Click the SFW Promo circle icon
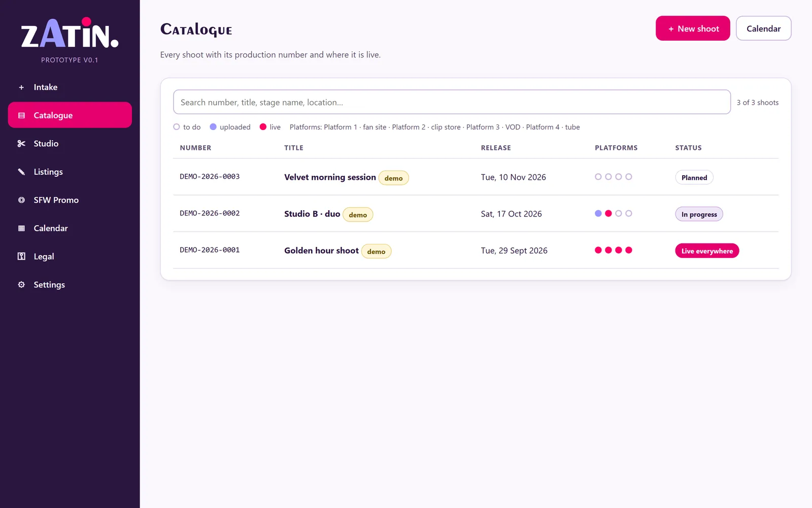Image resolution: width=812 pixels, height=508 pixels. pos(21,200)
